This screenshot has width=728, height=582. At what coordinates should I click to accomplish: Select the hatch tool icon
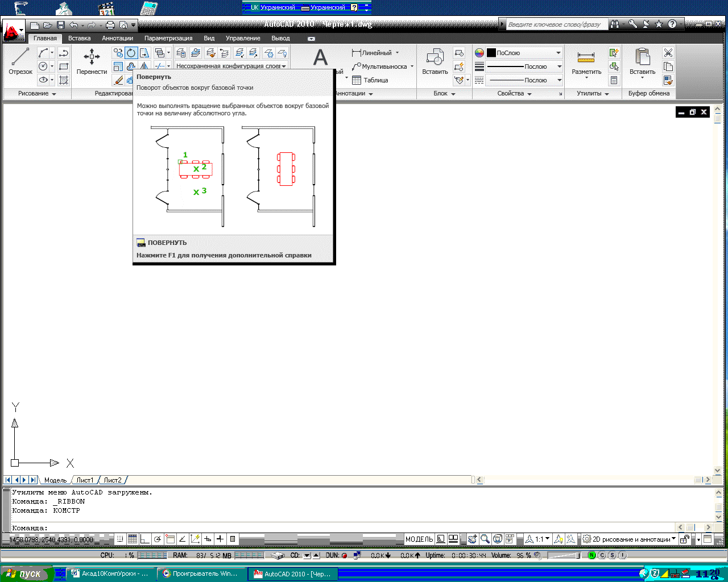coord(64,80)
